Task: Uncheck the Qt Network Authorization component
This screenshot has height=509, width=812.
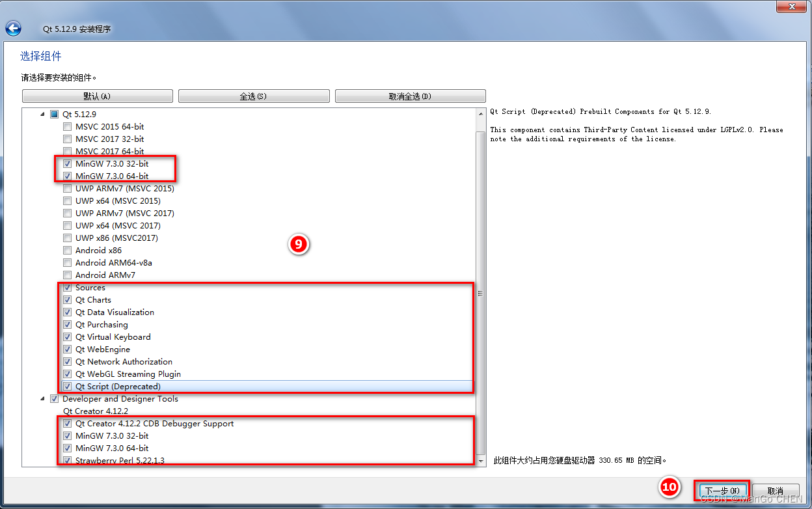Action: click(68, 361)
